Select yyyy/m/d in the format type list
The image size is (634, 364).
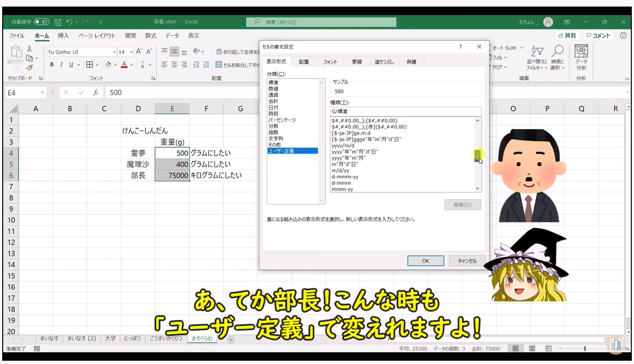point(343,145)
